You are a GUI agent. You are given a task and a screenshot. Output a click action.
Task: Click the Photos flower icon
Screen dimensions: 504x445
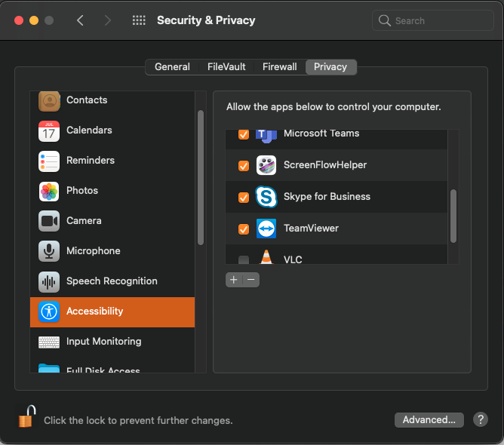[49, 192]
